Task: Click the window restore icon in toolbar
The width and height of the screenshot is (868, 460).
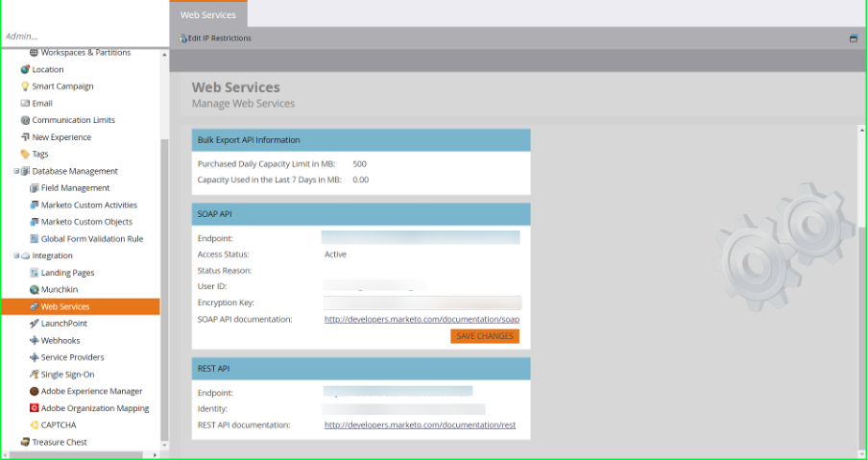Action: click(853, 38)
